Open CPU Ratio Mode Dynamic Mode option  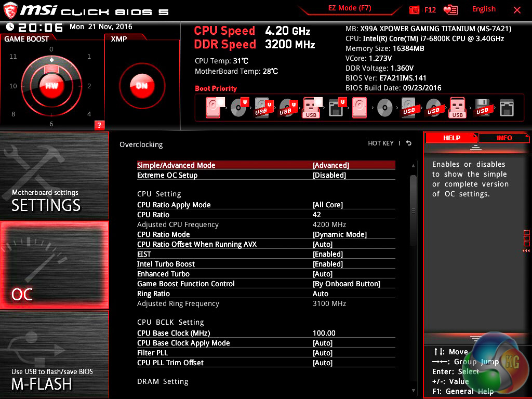tap(266, 234)
